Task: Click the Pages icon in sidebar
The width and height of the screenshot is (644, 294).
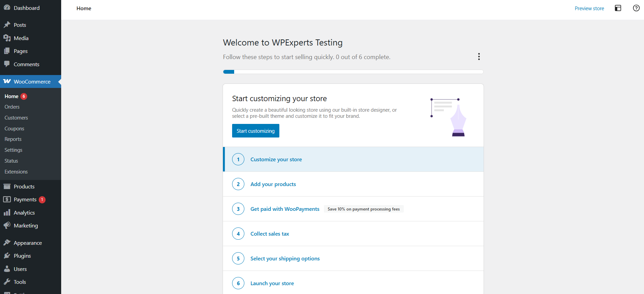Action: tap(7, 51)
